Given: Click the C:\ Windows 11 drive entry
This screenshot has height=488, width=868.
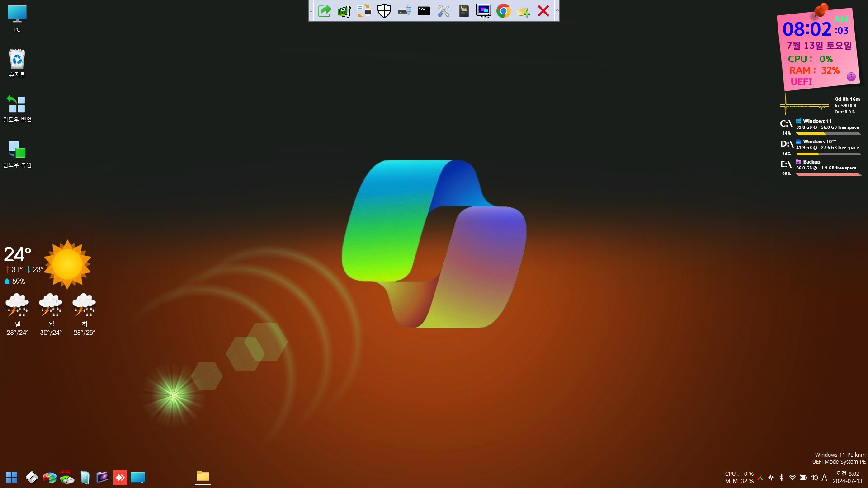Looking at the screenshot, I should coord(821,127).
